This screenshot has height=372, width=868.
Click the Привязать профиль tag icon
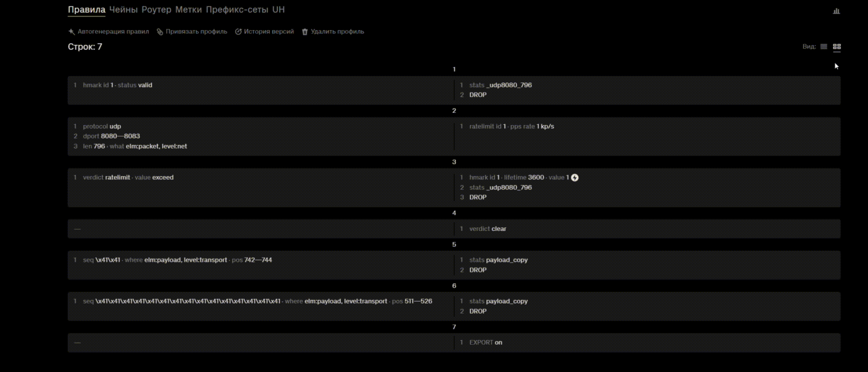[160, 32]
